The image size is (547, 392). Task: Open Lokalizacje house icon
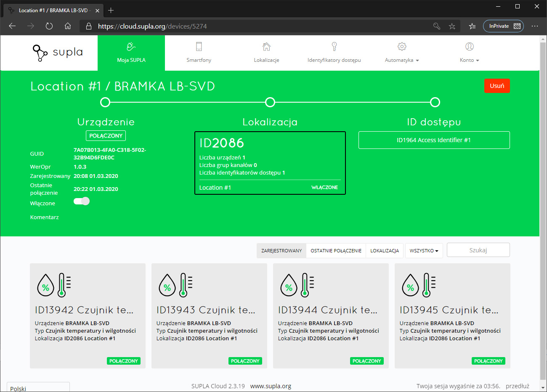(266, 47)
